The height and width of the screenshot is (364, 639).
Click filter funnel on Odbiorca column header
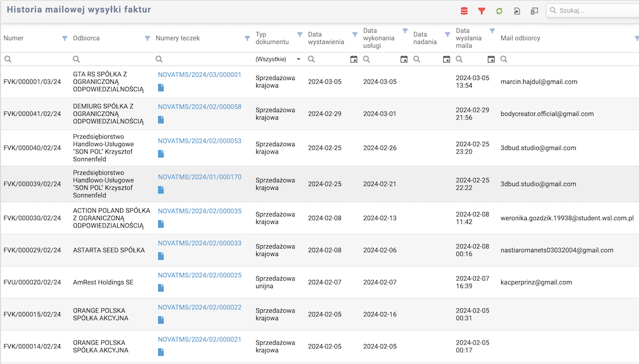147,38
